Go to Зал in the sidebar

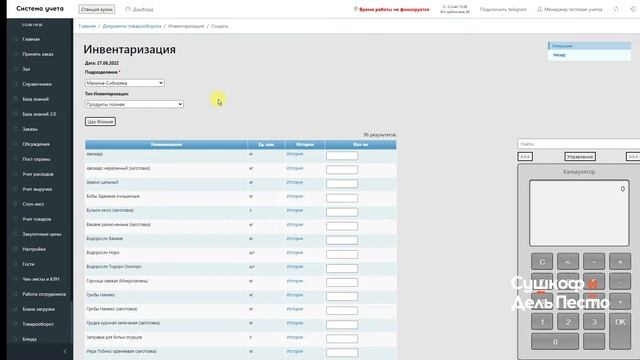coord(26,69)
